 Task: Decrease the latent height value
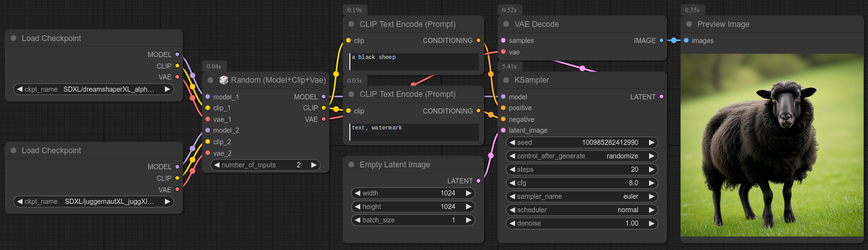click(x=357, y=206)
